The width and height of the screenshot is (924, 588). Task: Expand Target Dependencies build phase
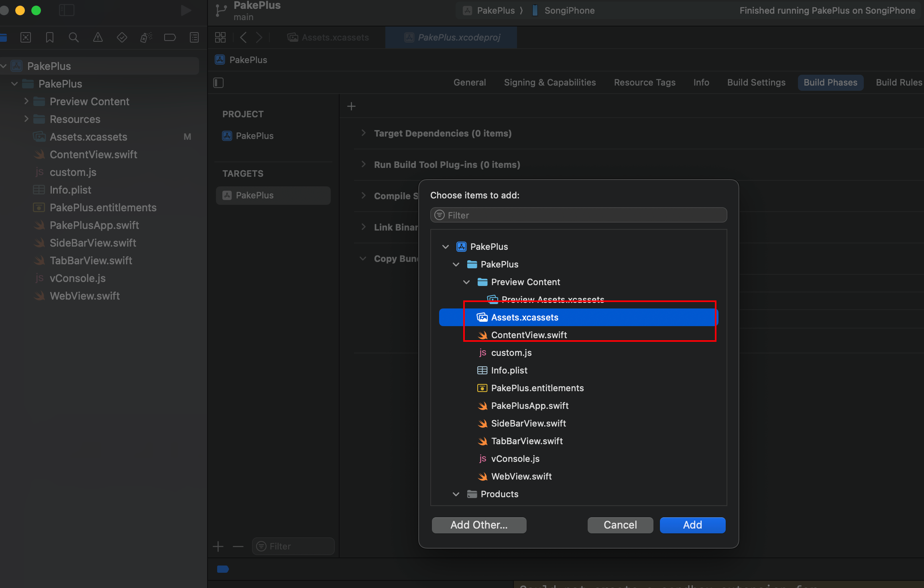pyautogui.click(x=363, y=133)
